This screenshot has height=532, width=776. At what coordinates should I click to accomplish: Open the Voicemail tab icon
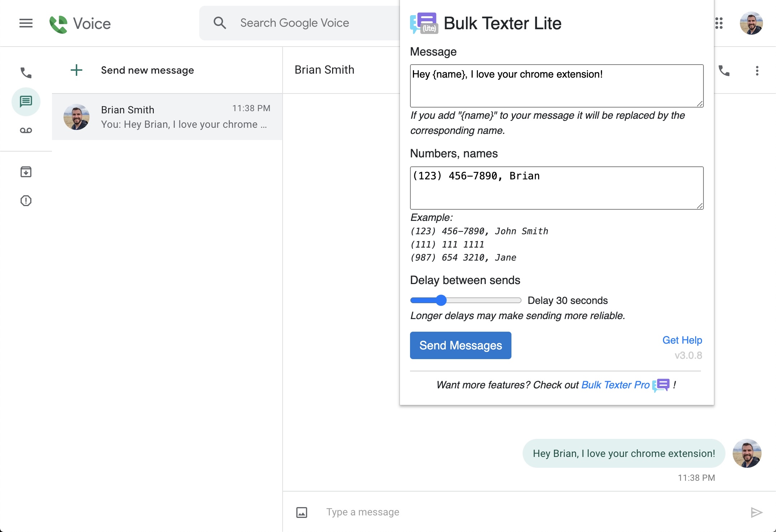click(x=26, y=130)
